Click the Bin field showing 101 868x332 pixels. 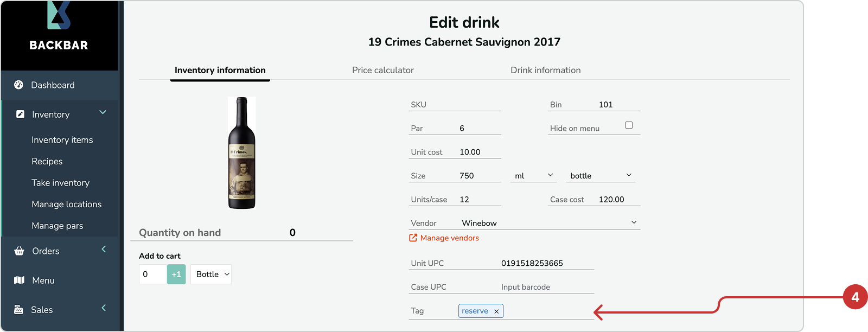(x=595, y=105)
